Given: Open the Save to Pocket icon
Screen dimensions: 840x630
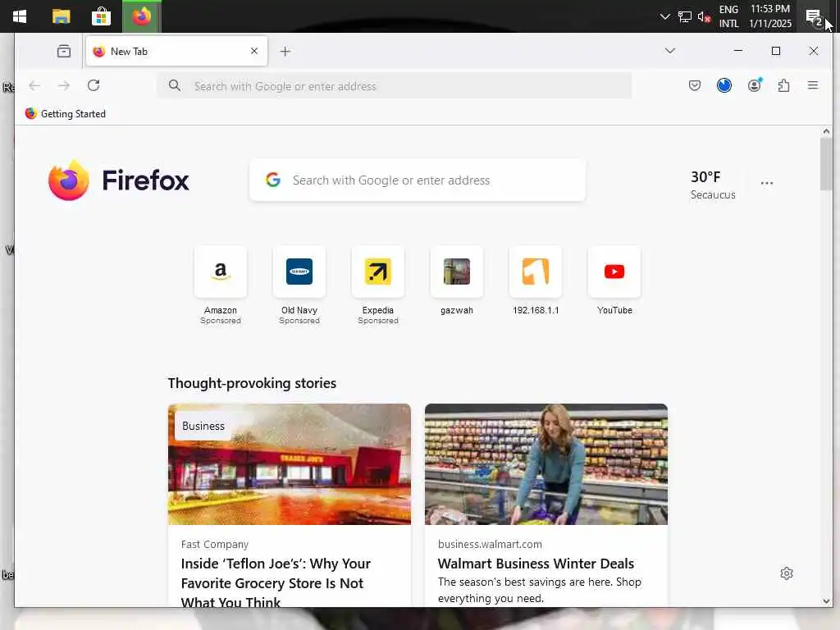Looking at the screenshot, I should tap(694, 85).
